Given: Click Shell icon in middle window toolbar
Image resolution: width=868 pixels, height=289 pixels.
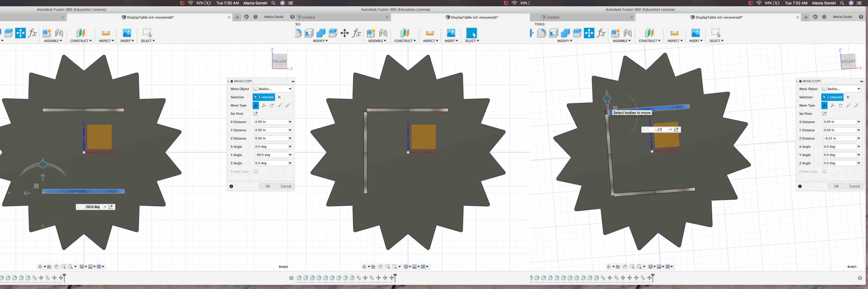Looking at the screenshot, I should coord(309,33).
